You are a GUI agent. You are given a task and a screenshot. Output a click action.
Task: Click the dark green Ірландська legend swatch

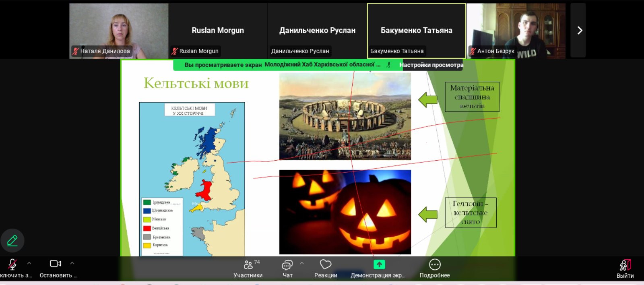147,202
